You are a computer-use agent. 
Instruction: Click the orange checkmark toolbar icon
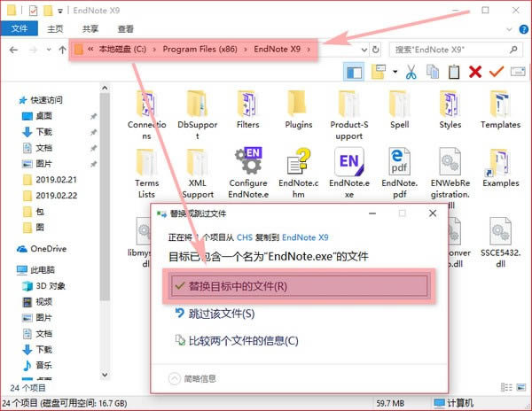(x=497, y=71)
